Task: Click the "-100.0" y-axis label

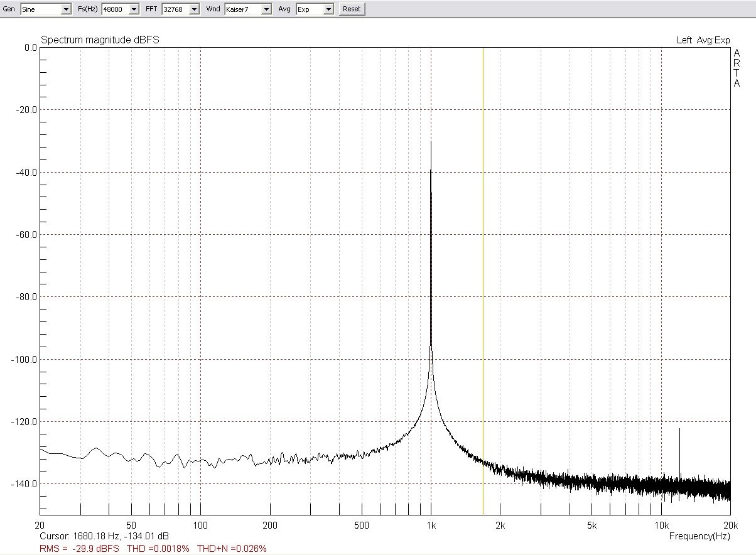Action: pyautogui.click(x=24, y=359)
